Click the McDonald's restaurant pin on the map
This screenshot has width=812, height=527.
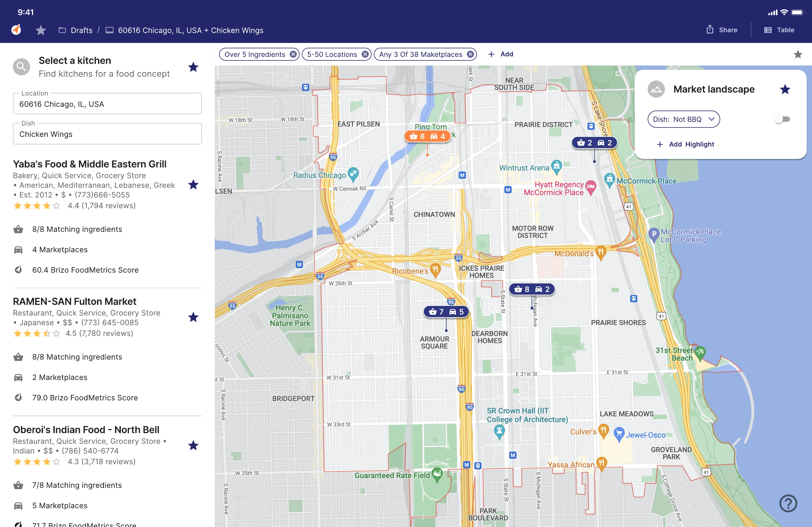click(601, 253)
